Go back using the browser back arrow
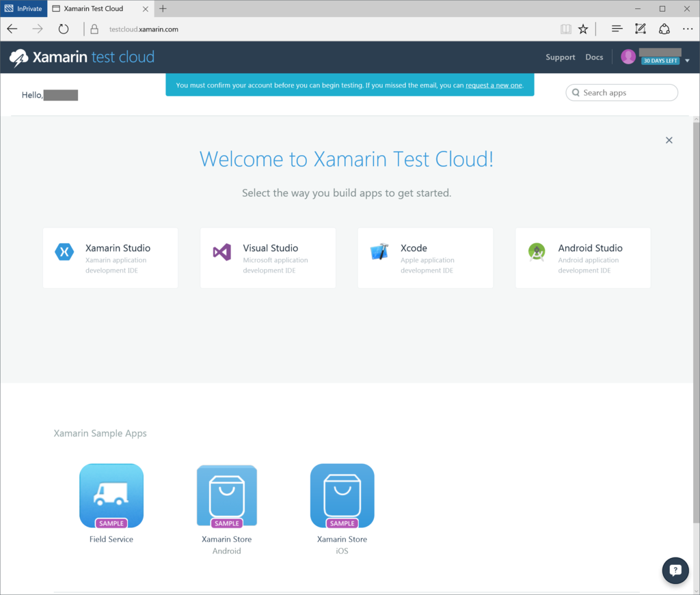 (12, 29)
